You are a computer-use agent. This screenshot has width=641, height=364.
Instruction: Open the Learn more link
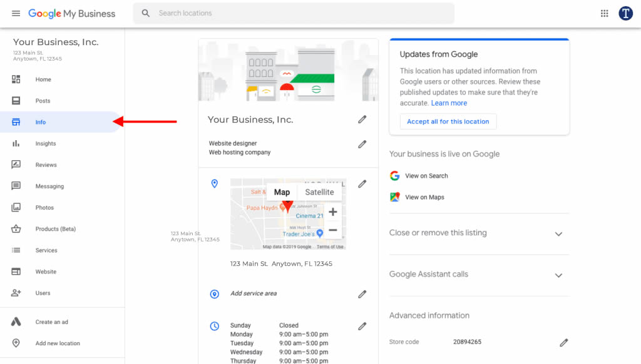tap(449, 103)
